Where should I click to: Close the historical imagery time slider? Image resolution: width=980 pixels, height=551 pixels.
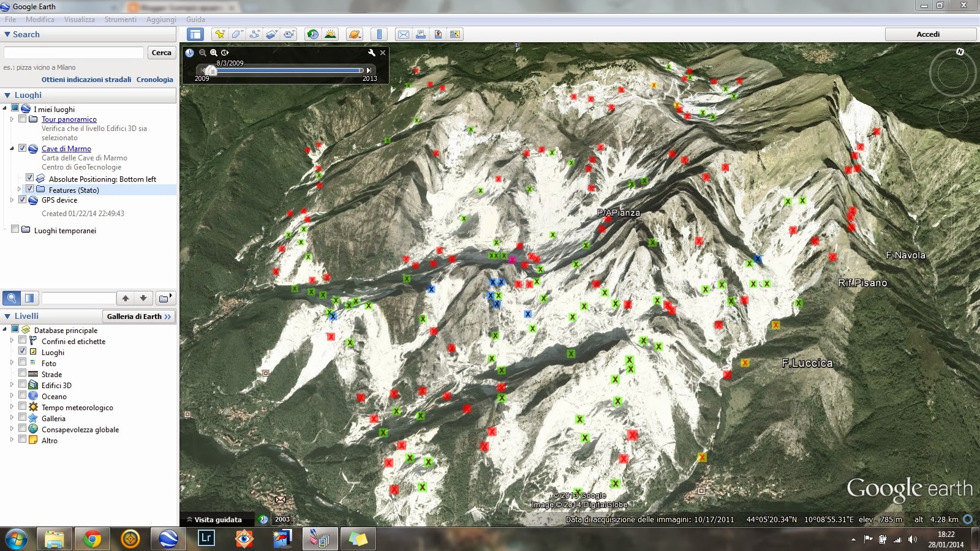coord(383,53)
